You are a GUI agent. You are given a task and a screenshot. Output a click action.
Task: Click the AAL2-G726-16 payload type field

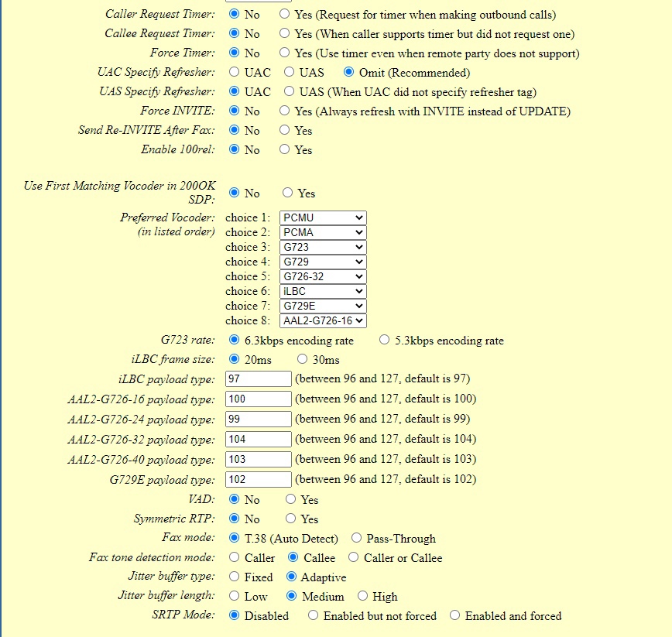[x=259, y=399]
